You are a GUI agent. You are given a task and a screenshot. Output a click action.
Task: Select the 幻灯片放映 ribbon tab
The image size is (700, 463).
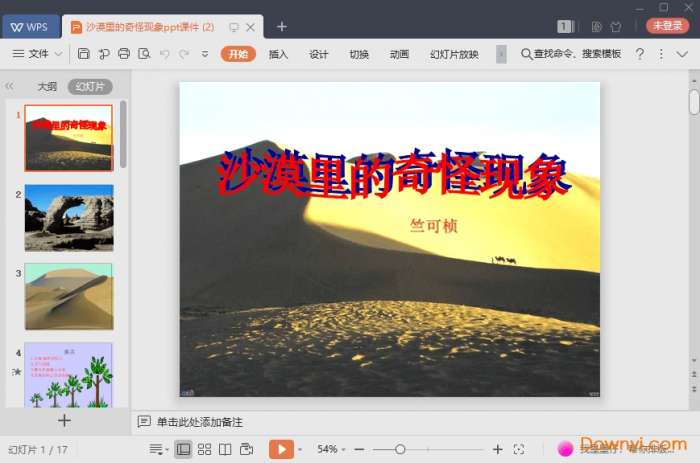tap(454, 54)
